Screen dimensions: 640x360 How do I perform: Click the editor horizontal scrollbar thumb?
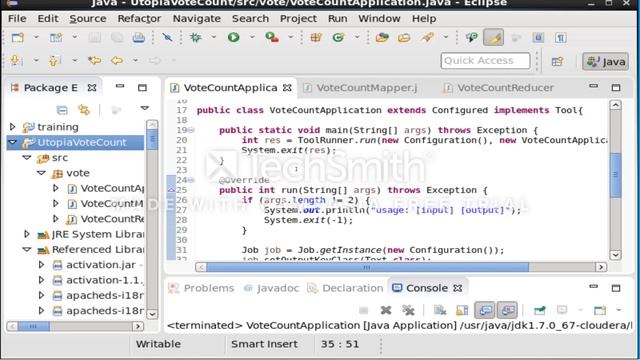[367, 267]
